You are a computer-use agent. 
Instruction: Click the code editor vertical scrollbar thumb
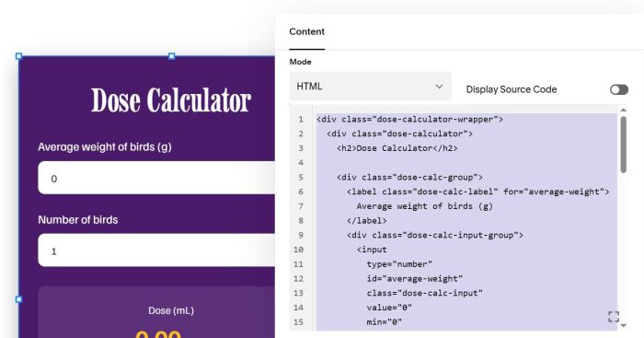click(623, 145)
